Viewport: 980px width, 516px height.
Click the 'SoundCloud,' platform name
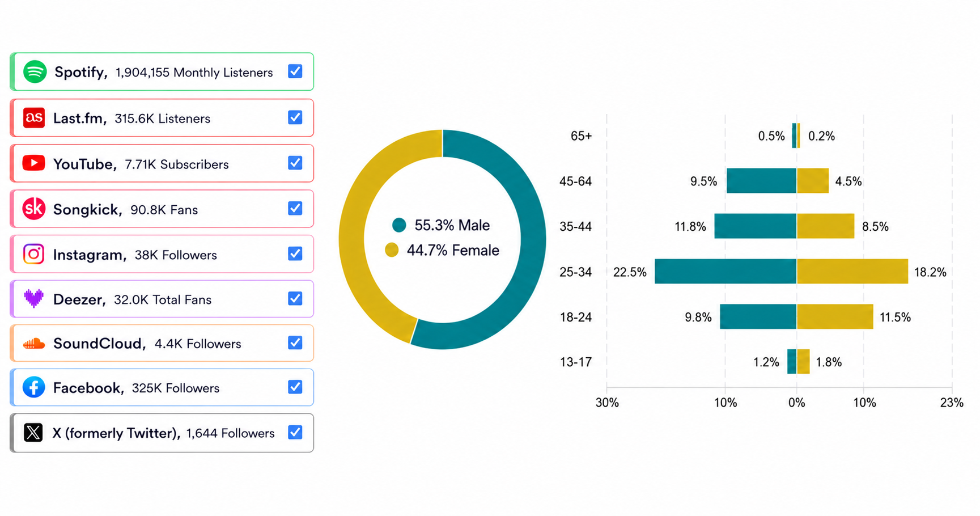tap(100, 344)
